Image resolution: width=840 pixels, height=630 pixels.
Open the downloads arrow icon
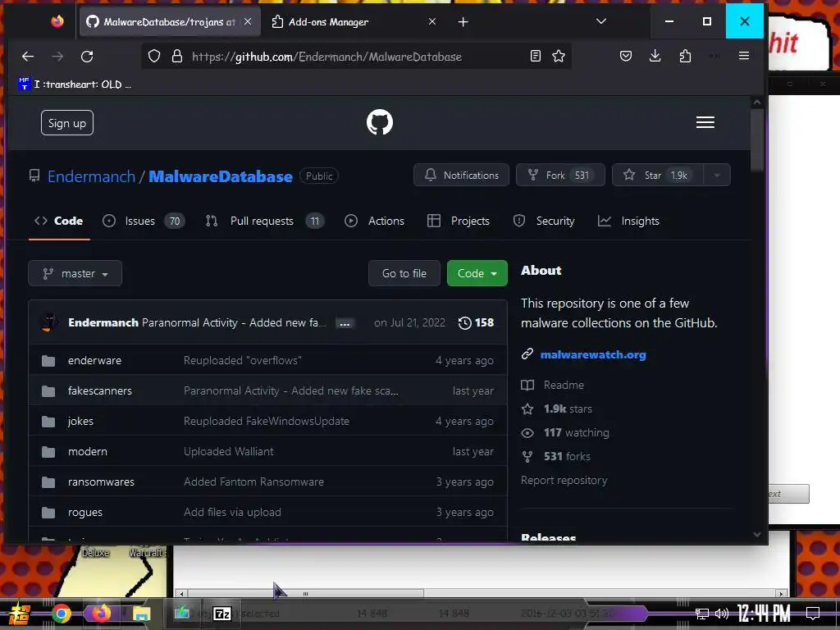655,56
